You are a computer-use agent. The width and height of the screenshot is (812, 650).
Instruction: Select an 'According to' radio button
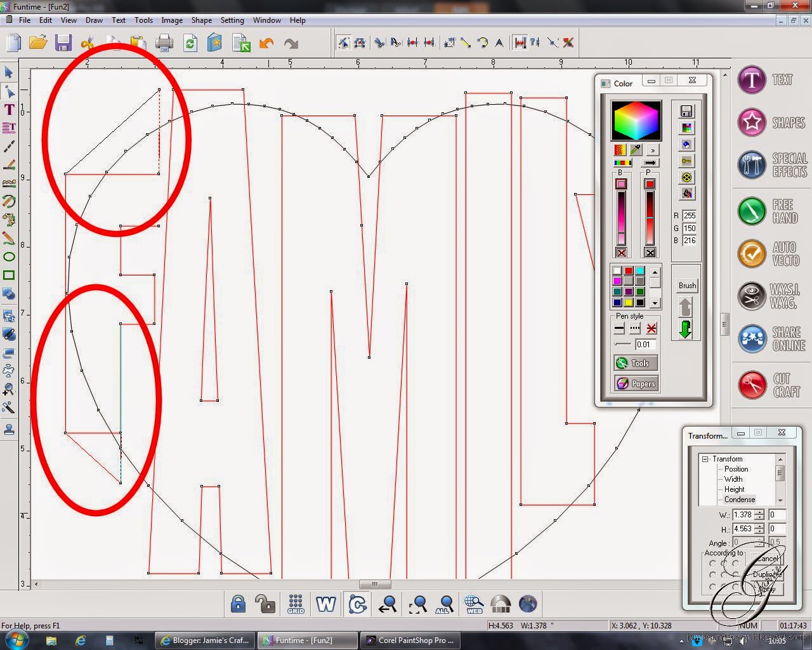coord(713,563)
